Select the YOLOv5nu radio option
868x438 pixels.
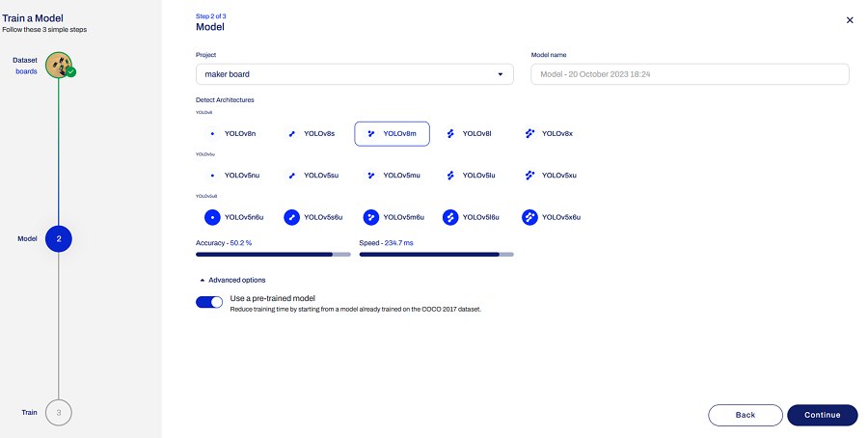click(232, 176)
